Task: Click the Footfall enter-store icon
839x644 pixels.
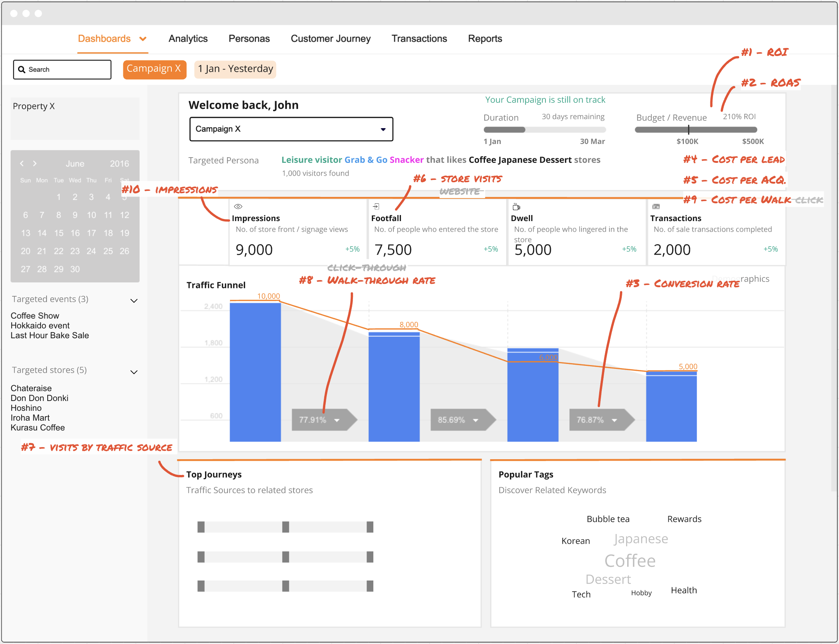Action: click(x=376, y=207)
